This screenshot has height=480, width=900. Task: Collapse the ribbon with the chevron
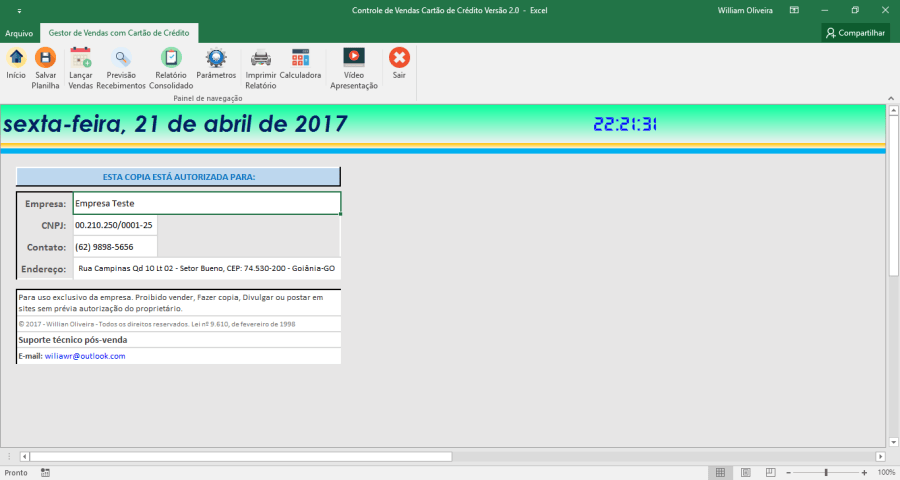[x=891, y=98]
